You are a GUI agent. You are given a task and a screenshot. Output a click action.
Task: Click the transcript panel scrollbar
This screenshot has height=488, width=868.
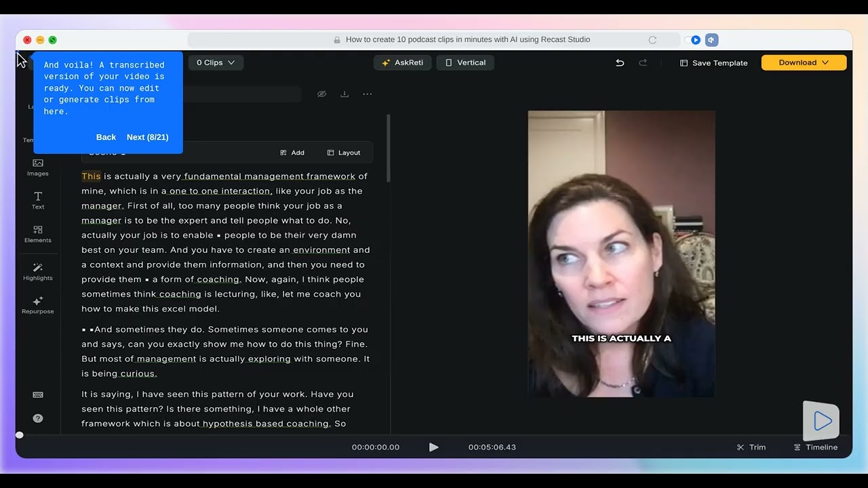tap(389, 148)
